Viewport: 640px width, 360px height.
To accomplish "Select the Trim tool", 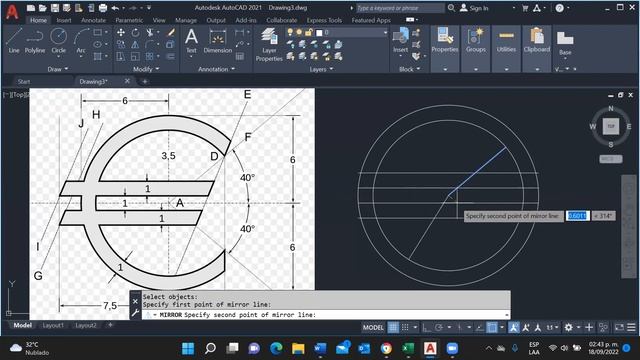I will pyautogui.click(x=150, y=33).
